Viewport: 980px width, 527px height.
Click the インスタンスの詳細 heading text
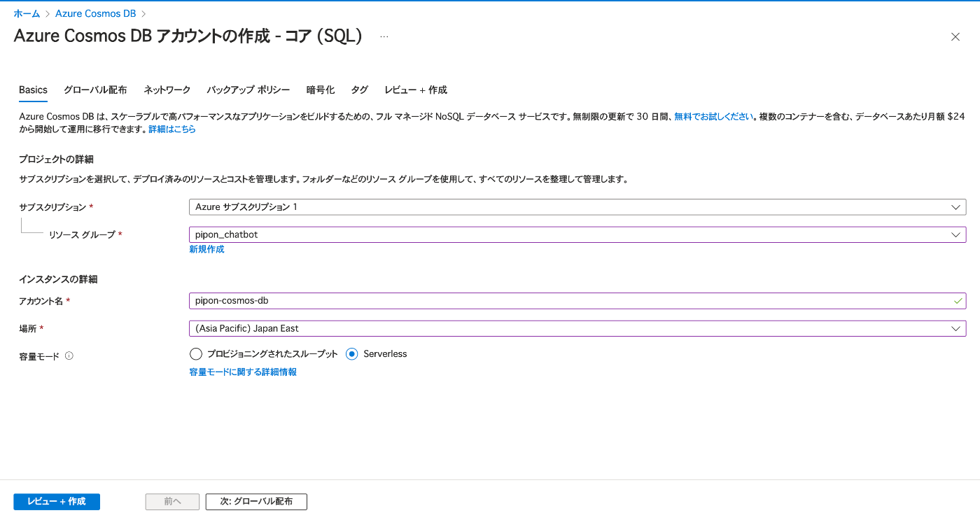pos(58,279)
